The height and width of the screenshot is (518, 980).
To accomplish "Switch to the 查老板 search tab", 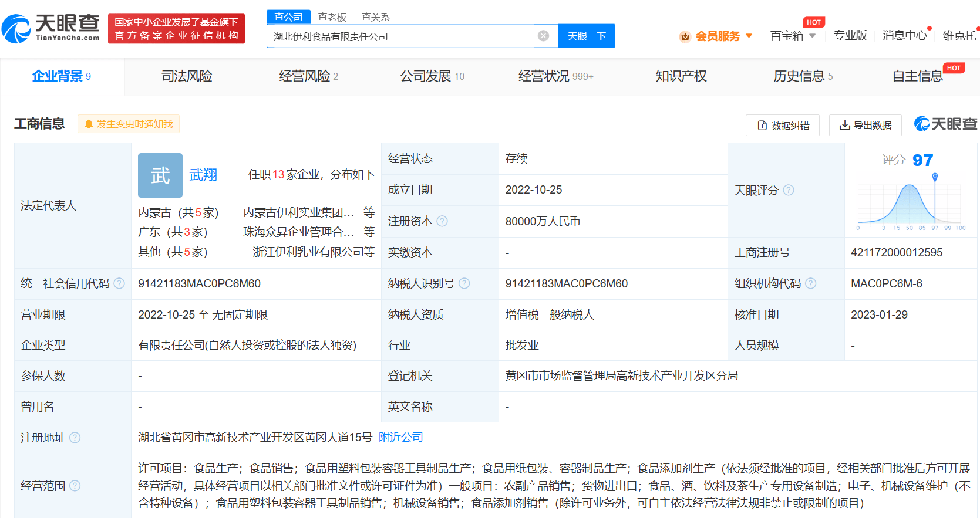I will tap(332, 18).
